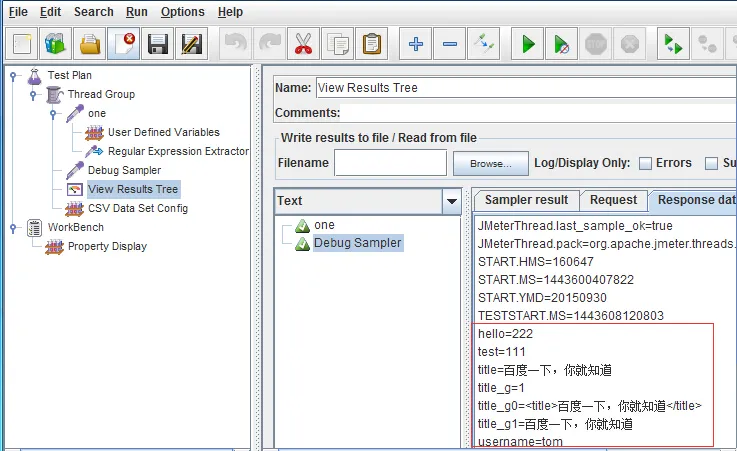The width and height of the screenshot is (737, 451).
Task: Click the Open file folder icon
Action: click(89, 44)
